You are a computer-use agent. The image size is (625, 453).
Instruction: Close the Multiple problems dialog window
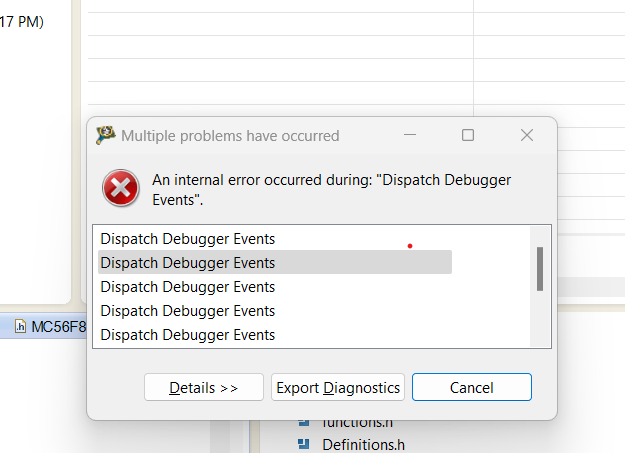[x=527, y=135]
